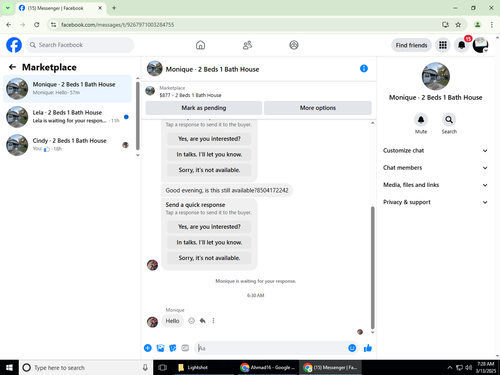Open Windows Start menu
Viewport: 500px width, 375px height.
(x=9, y=367)
